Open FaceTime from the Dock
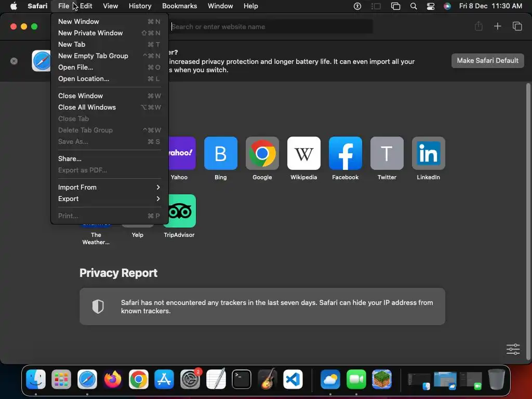Viewport: 532px width, 399px height. (x=356, y=379)
